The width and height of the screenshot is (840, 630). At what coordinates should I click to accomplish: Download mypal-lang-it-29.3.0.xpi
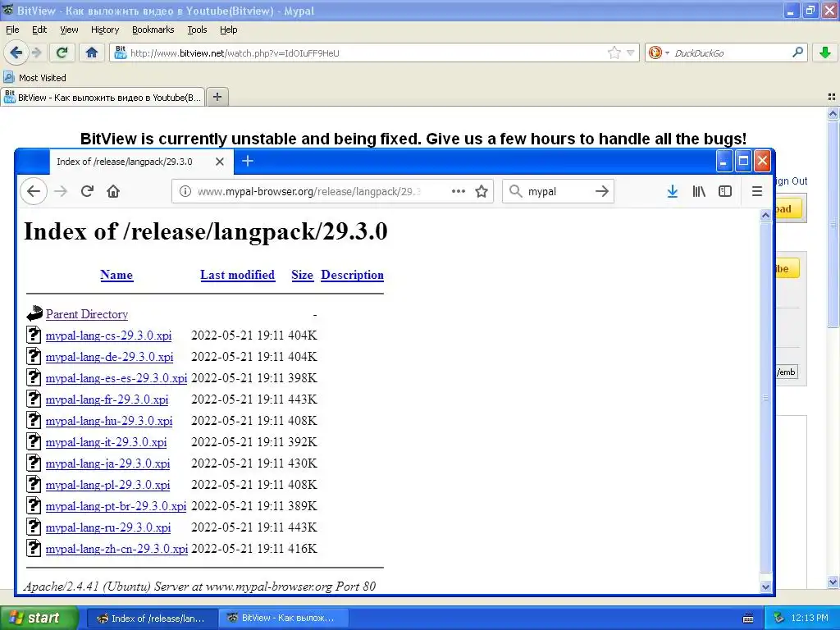click(x=106, y=442)
